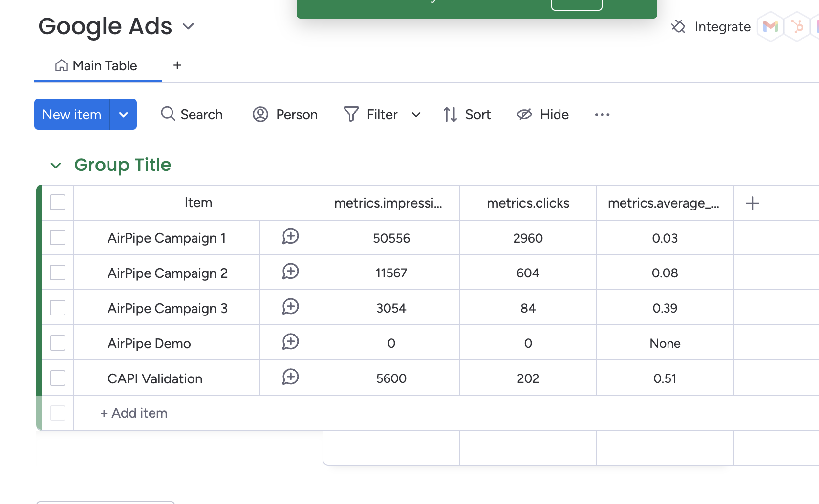Click + Add item row
This screenshot has height=504, width=819.
click(133, 413)
